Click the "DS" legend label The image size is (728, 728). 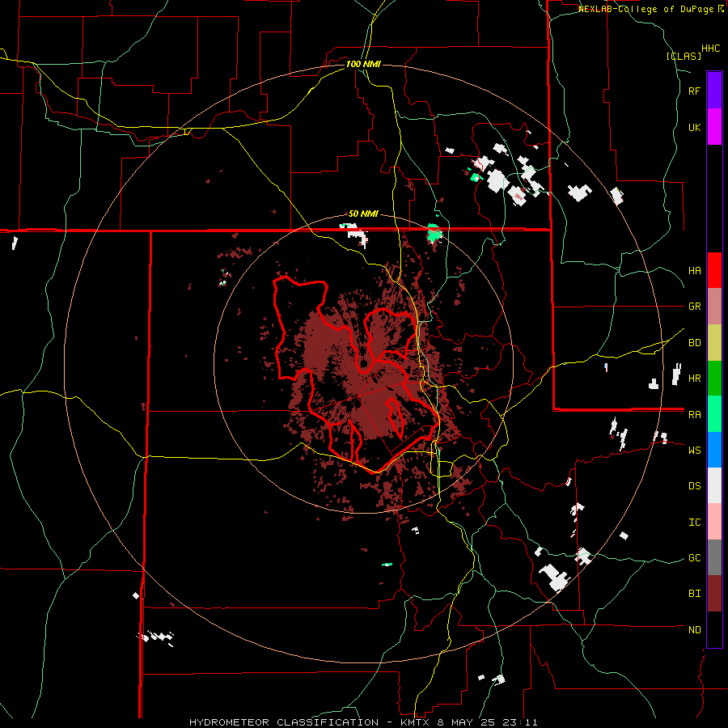click(x=695, y=486)
